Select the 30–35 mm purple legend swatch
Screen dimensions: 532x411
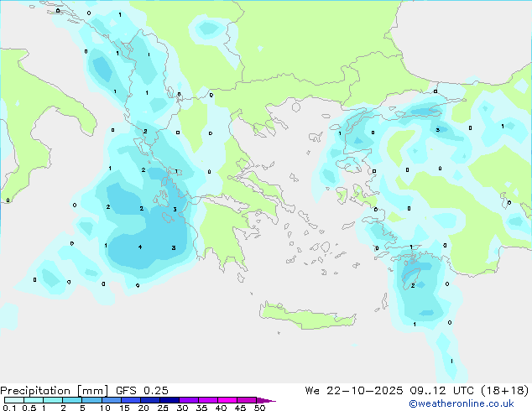(x=188, y=400)
